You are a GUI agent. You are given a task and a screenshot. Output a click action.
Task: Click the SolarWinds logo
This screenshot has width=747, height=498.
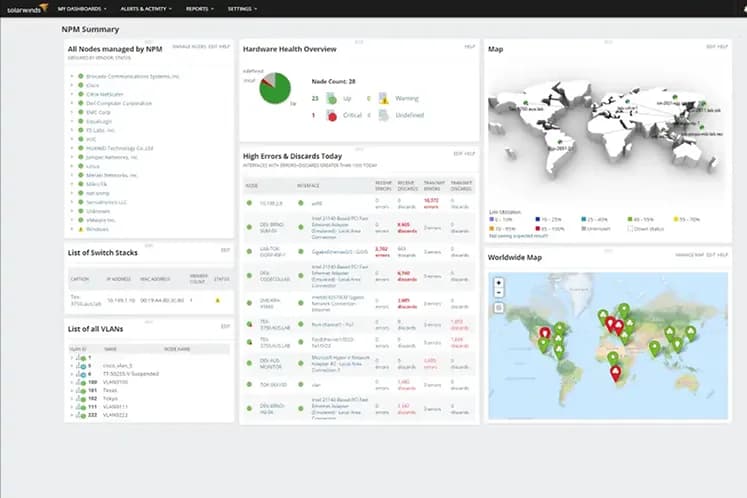27,8
